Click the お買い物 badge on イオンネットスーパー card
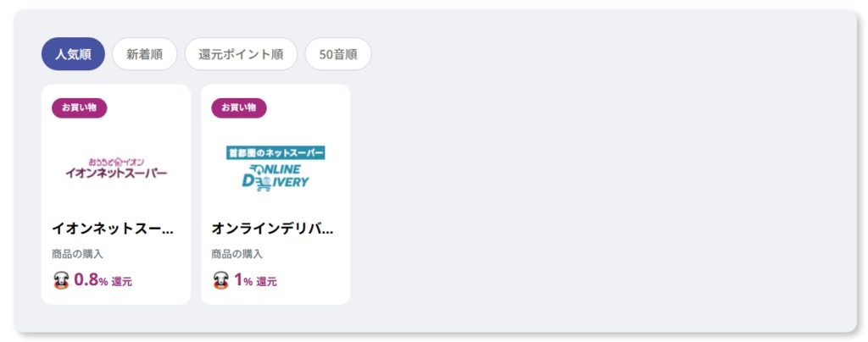The width and height of the screenshot is (868, 342). [x=79, y=108]
